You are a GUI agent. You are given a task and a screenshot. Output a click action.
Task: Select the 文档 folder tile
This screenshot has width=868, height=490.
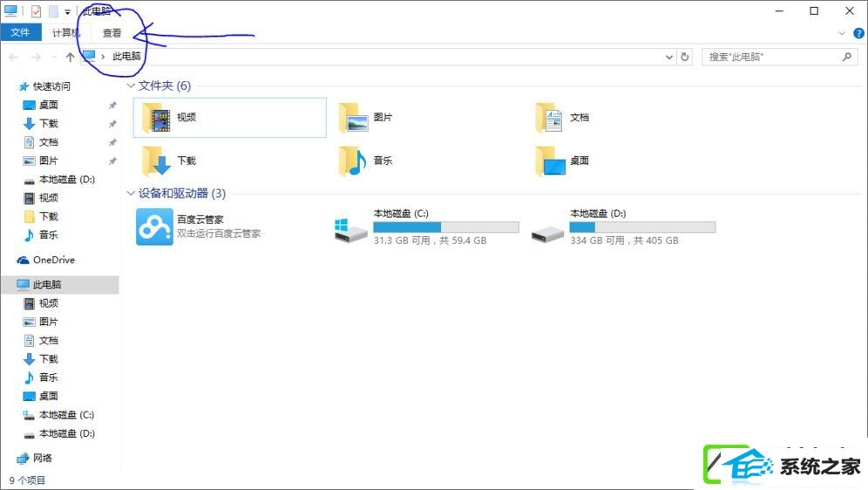pyautogui.click(x=562, y=118)
